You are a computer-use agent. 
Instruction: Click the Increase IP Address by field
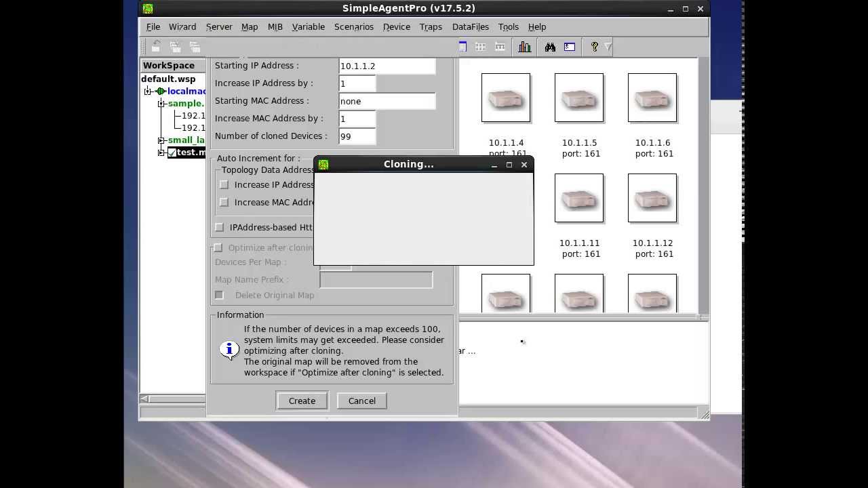click(357, 83)
